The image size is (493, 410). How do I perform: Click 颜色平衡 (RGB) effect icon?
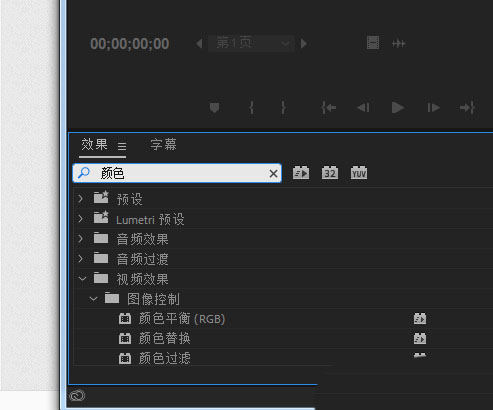(125, 319)
